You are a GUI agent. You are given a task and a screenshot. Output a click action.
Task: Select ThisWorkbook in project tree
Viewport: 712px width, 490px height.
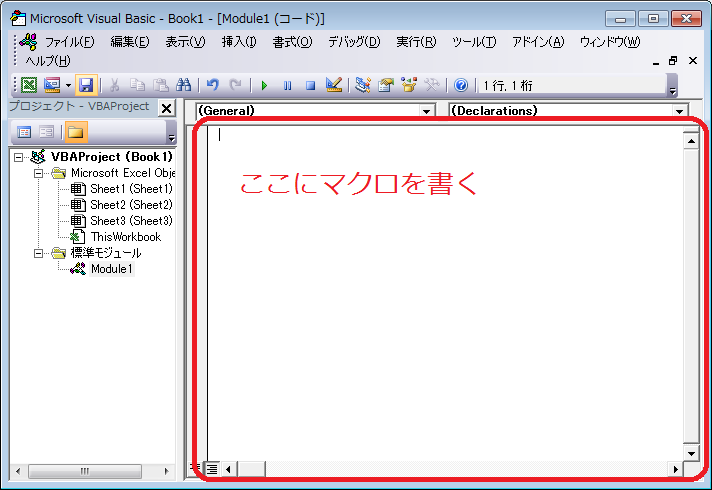pos(126,237)
